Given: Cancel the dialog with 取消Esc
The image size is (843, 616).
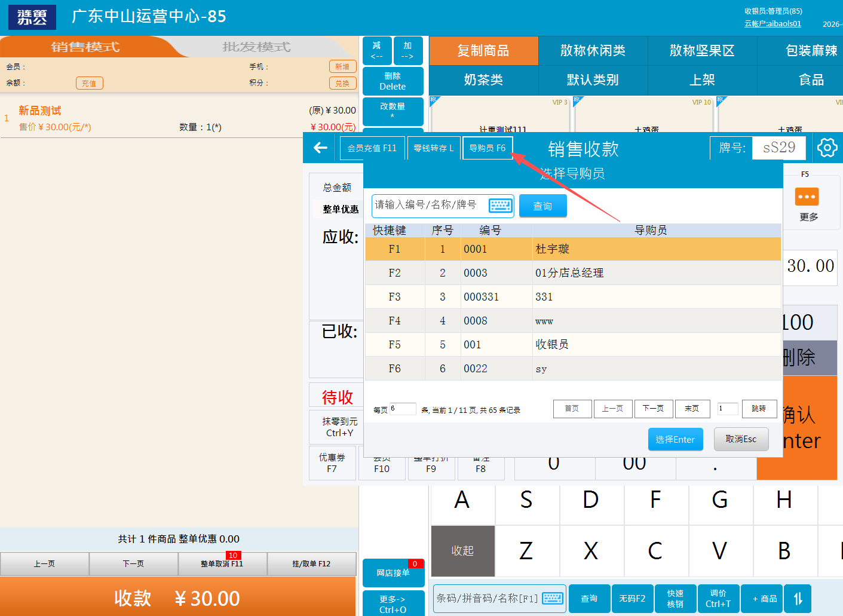Looking at the screenshot, I should click(741, 439).
